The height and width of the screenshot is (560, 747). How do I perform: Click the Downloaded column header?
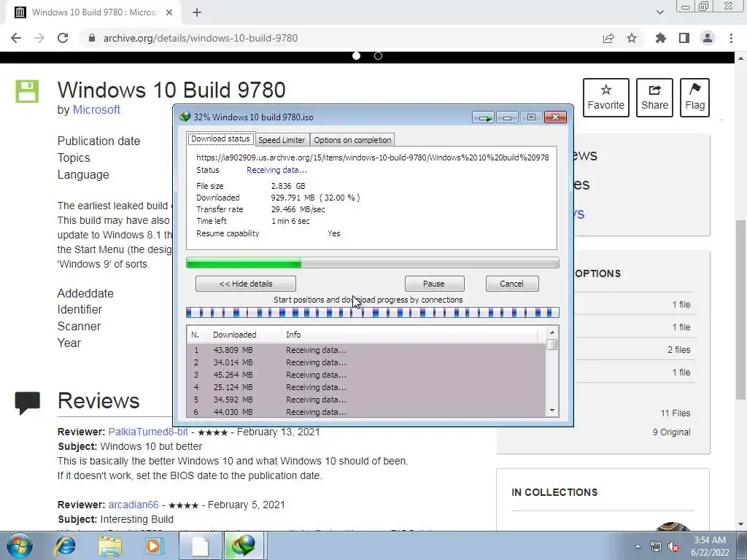245,335
